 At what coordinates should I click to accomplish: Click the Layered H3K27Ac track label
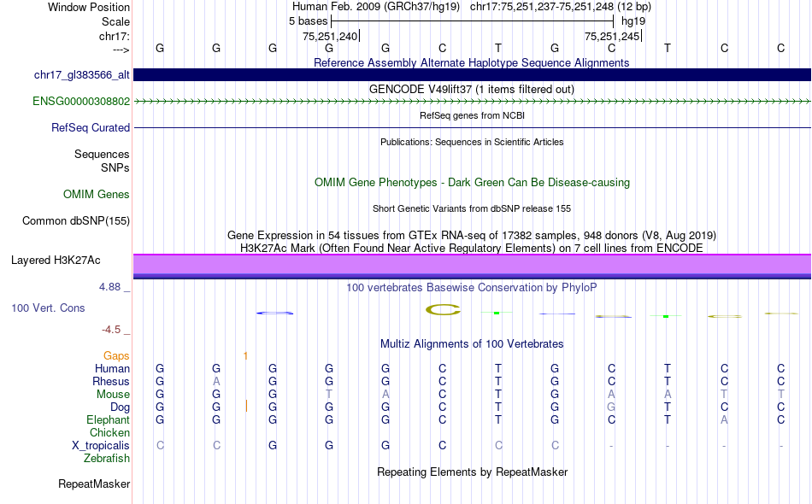tap(56, 261)
